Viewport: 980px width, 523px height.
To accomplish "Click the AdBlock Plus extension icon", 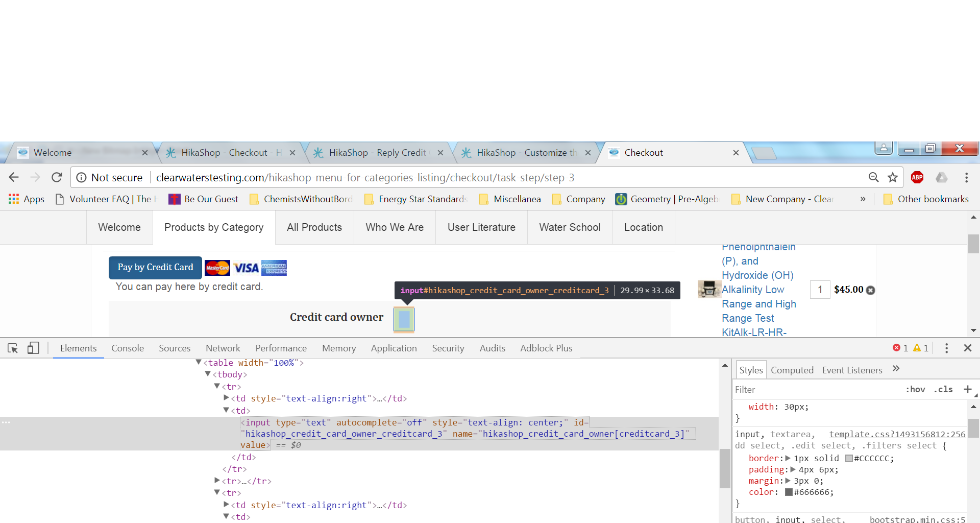I will (917, 177).
